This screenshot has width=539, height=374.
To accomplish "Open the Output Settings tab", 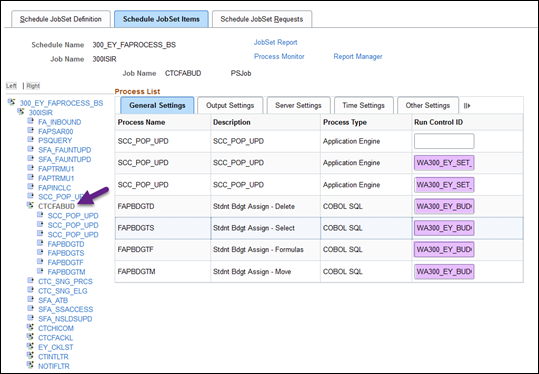I will 230,106.
